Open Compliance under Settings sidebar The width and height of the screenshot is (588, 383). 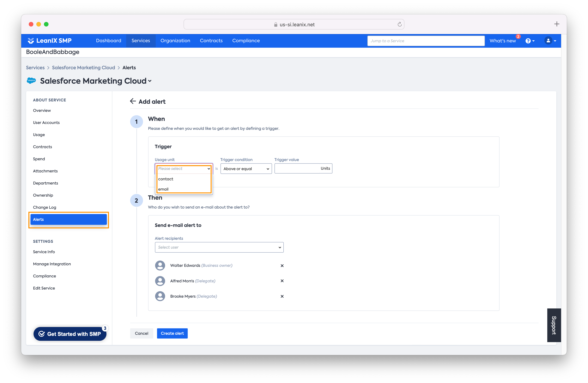[45, 276]
